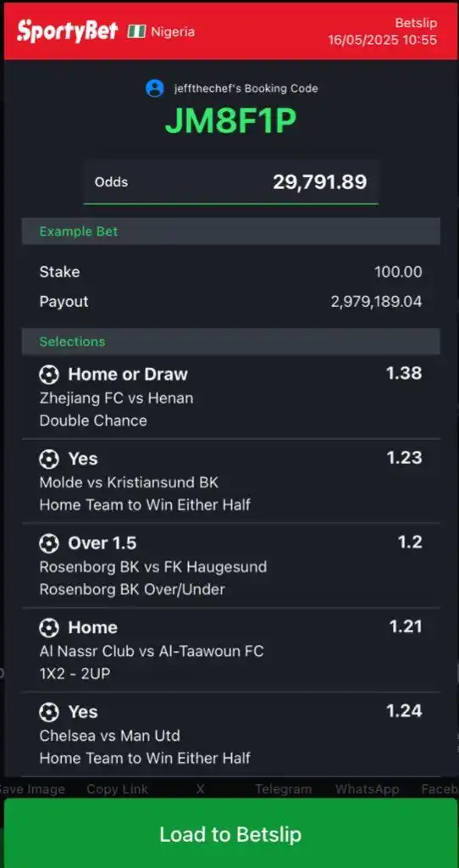Load the booking code to Betslip
459x868 pixels.
click(230, 834)
